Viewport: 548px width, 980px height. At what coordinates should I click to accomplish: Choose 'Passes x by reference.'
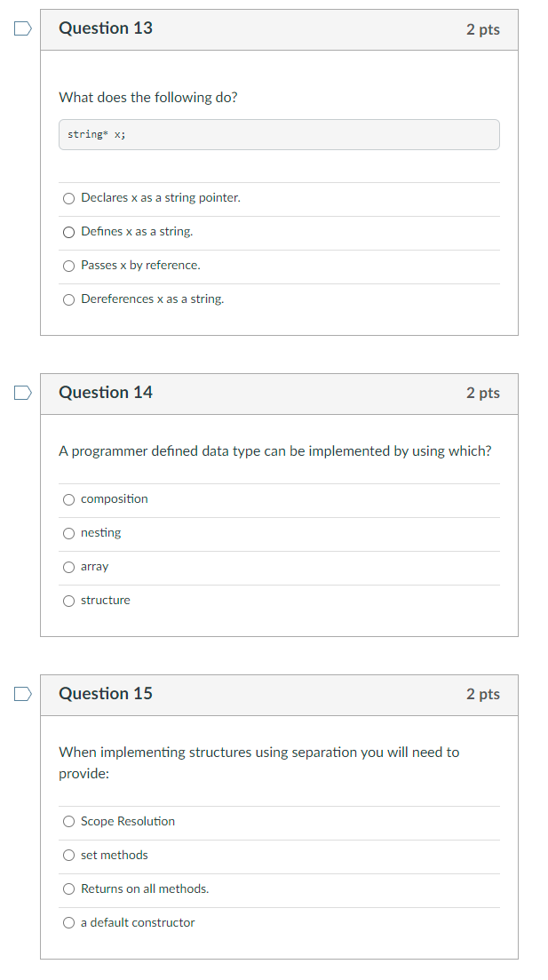[x=68, y=266]
